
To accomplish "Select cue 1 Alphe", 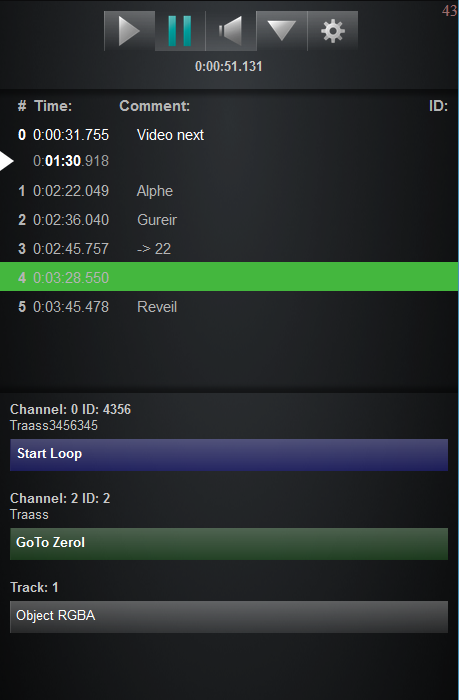I will coord(229,191).
